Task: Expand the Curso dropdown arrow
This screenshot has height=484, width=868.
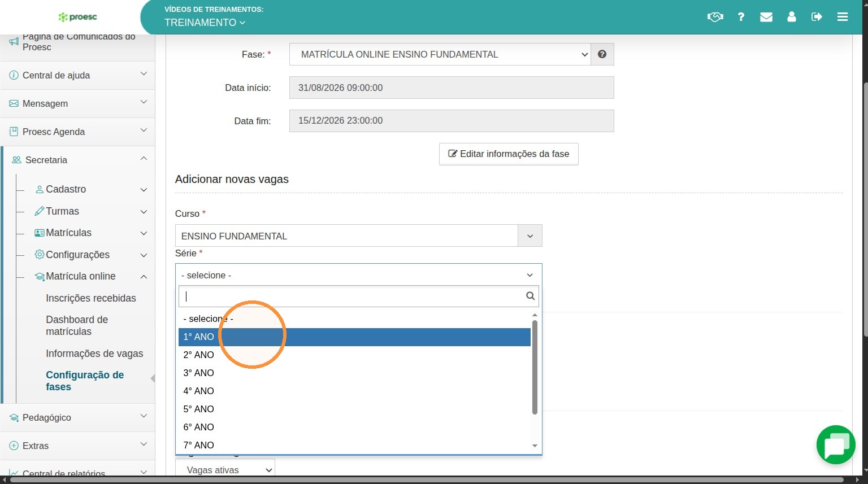Action: point(530,236)
